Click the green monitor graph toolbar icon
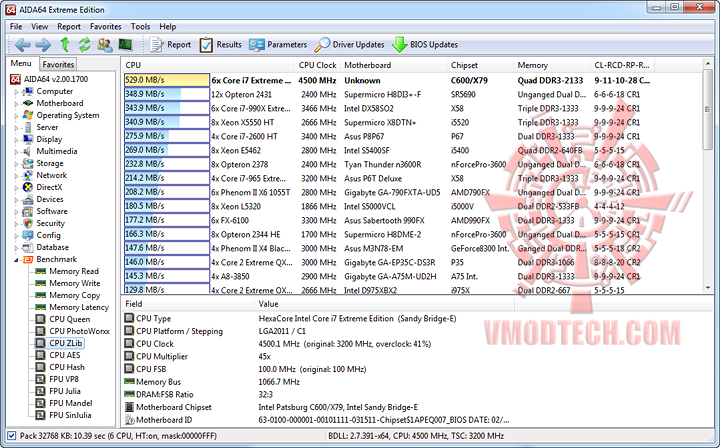 coord(125,45)
